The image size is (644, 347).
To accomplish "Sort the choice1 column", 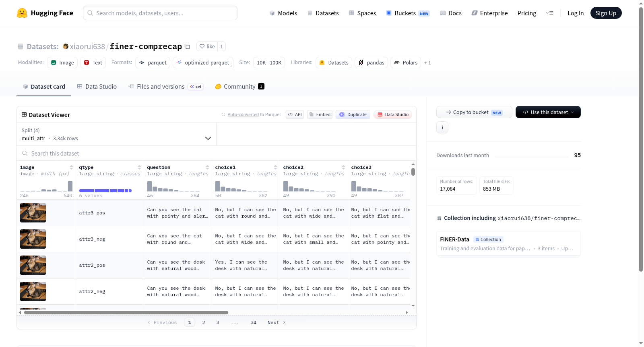I will tap(275, 167).
